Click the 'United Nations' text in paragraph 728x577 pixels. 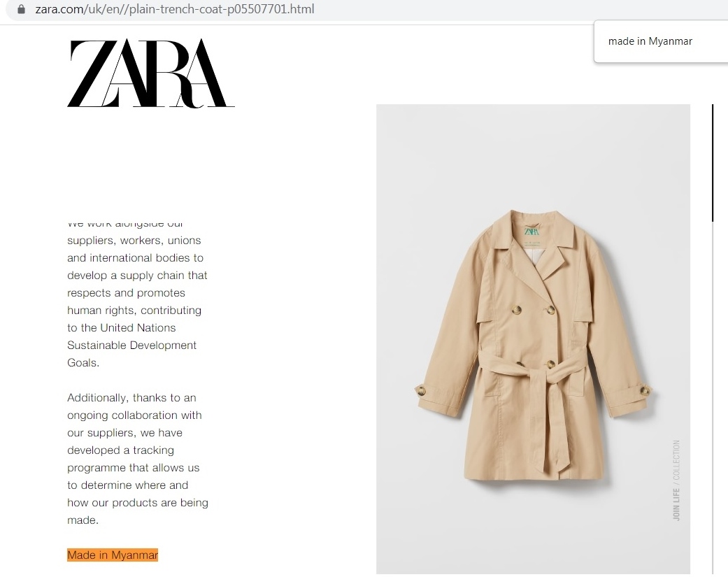coord(138,328)
